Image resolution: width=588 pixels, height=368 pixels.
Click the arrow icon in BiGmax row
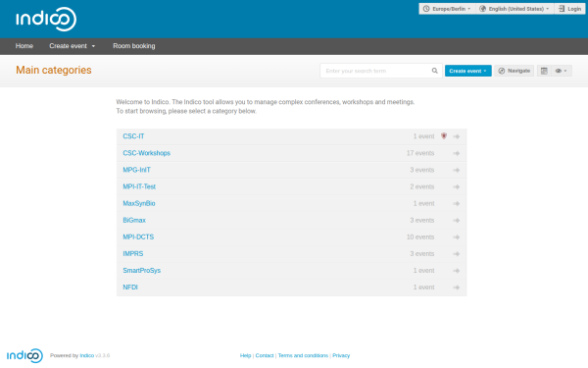(x=457, y=221)
